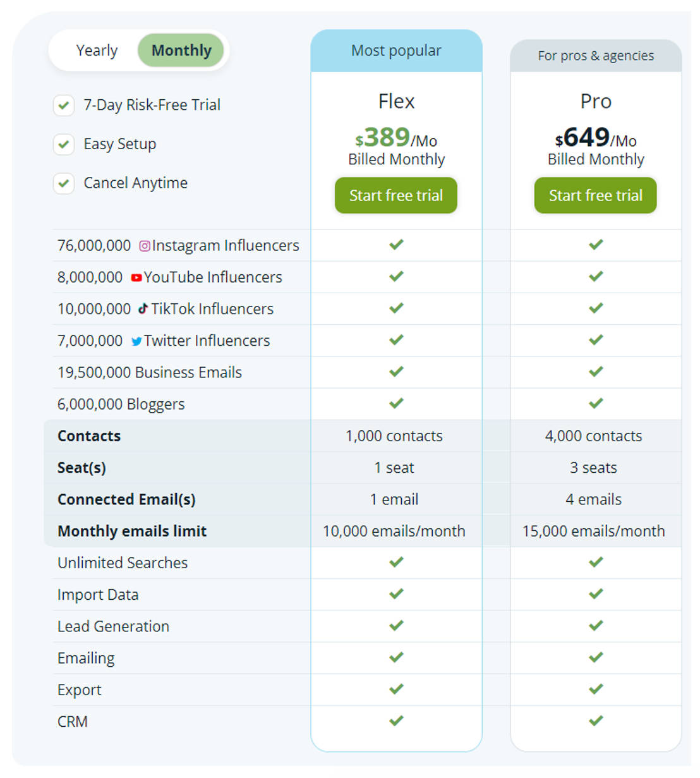Click the Monthly emails limit row label
Viewport: 700px width, 778px height.
[132, 531]
